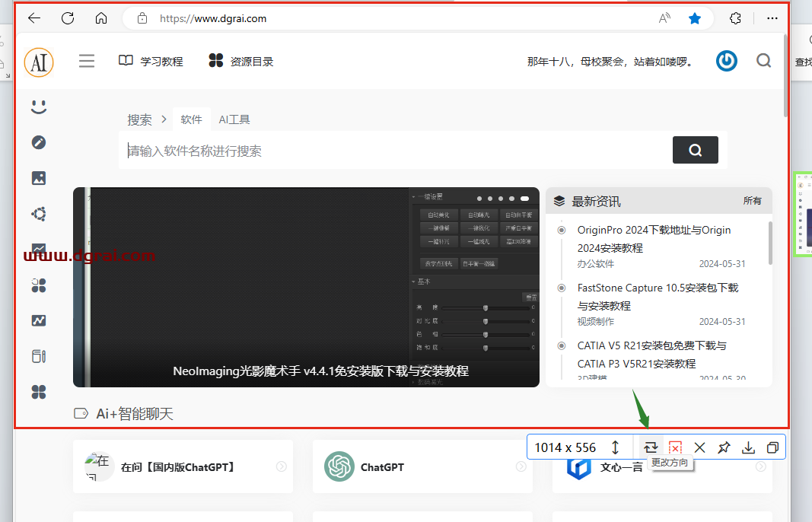This screenshot has width=812, height=522.
Task: Click the blue power login icon
Action: tap(727, 61)
